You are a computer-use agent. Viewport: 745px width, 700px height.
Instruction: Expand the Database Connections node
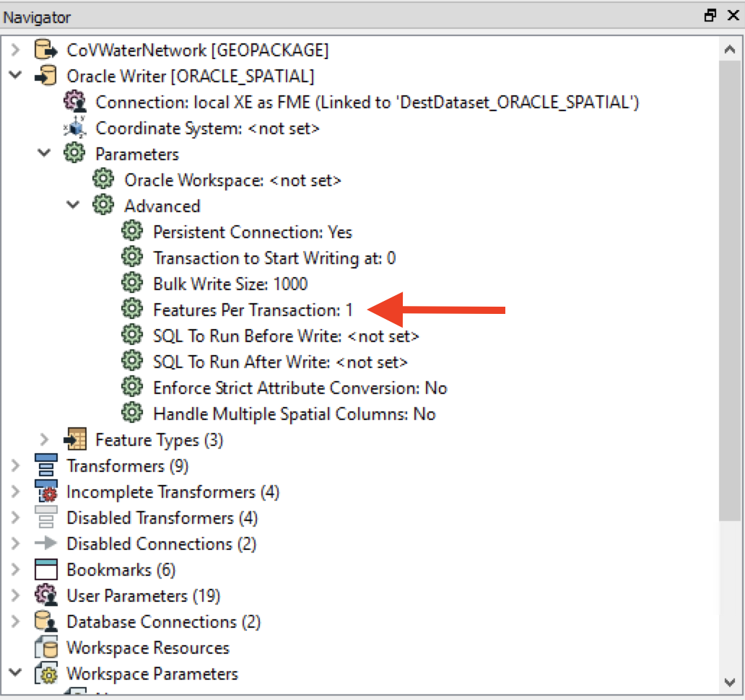click(16, 621)
